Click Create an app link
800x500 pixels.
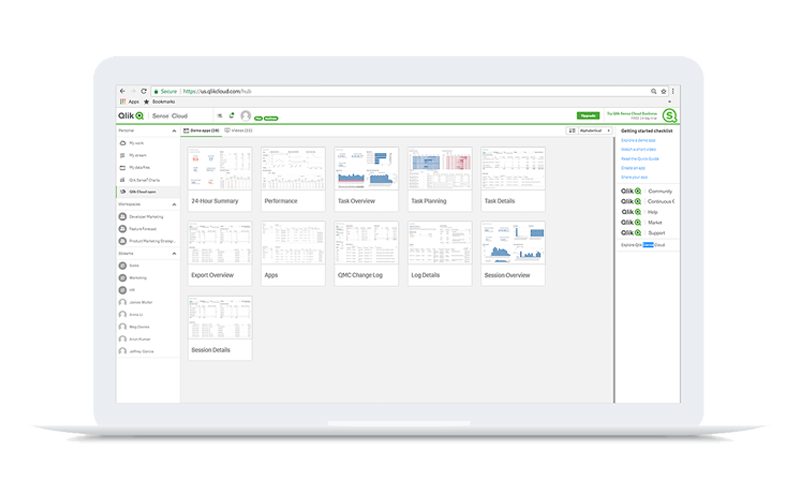tap(633, 168)
